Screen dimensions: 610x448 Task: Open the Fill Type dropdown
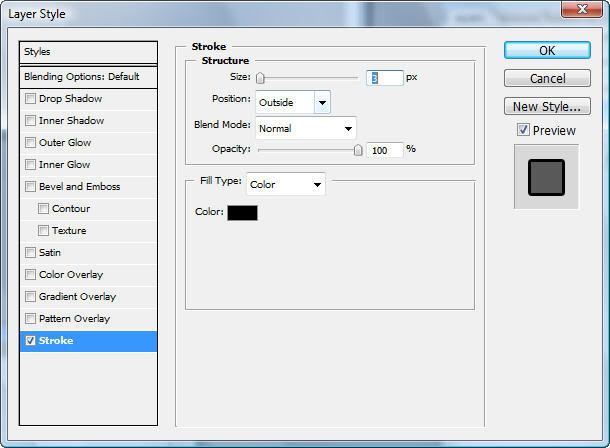[x=286, y=184]
